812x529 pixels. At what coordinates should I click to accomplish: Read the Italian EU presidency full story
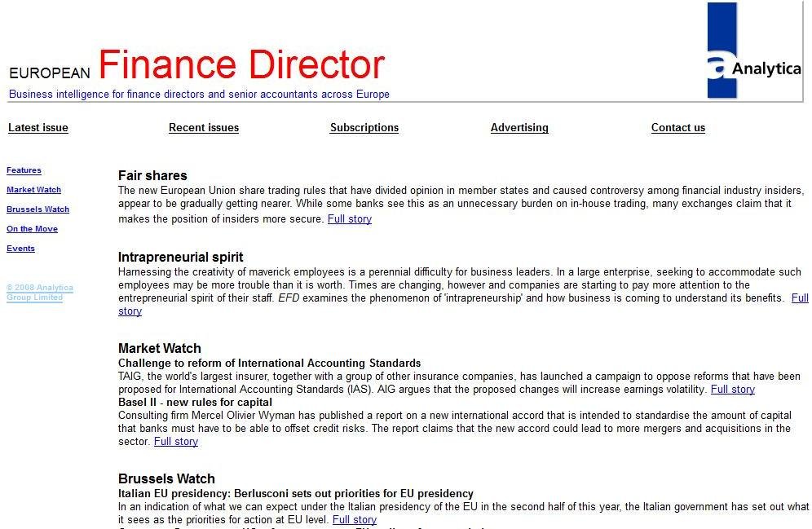point(354,519)
